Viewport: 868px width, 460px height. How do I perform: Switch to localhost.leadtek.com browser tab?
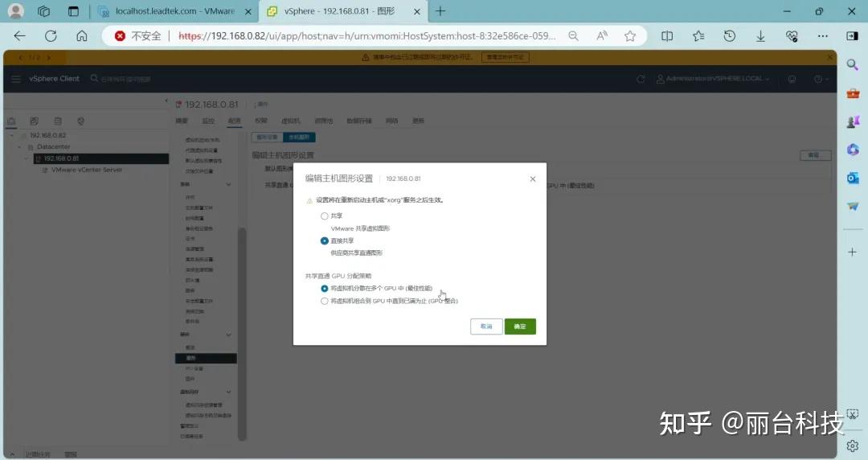pyautogui.click(x=174, y=11)
